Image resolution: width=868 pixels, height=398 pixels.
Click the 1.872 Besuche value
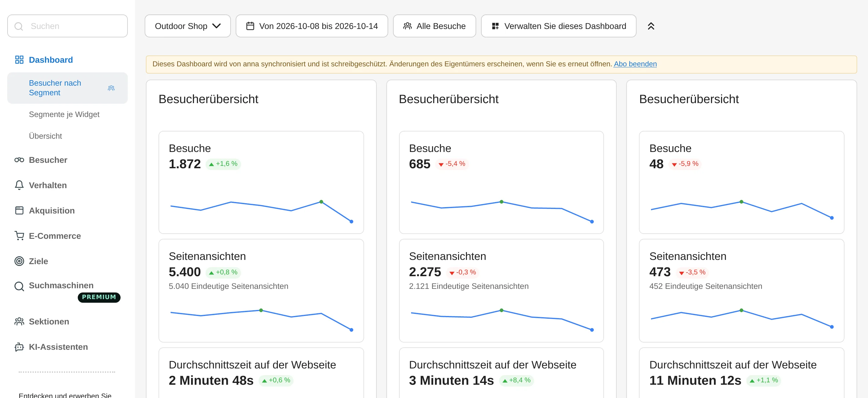click(184, 164)
